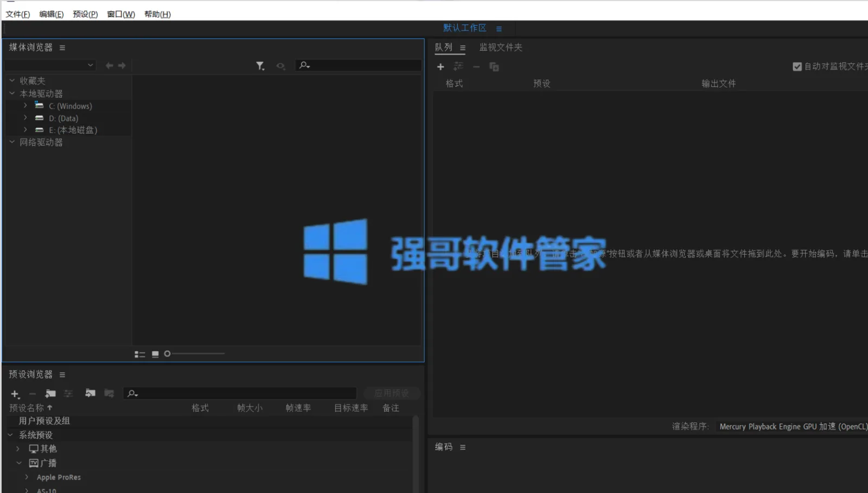Go forward in the media browser
The width and height of the screenshot is (868, 493).
122,66
